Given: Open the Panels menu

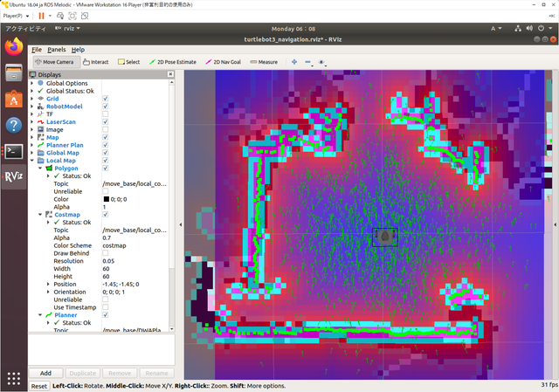Looking at the screenshot, I should click(56, 50).
